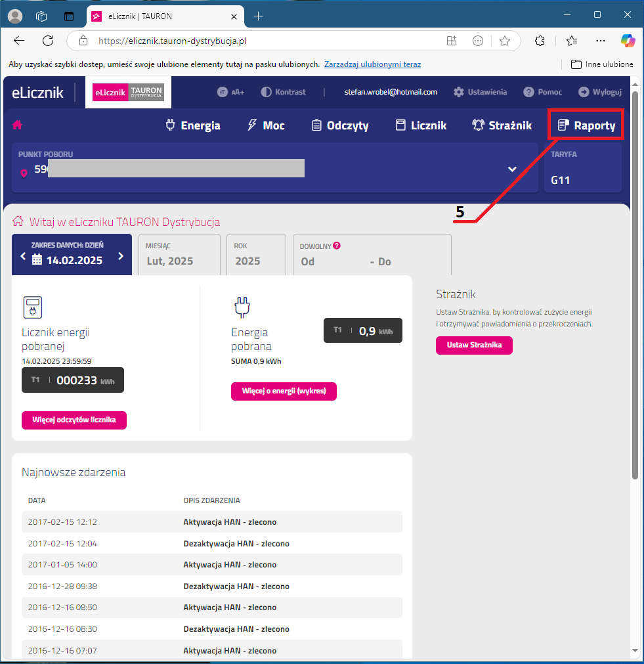Add page to favorites star
The width and height of the screenshot is (644, 664).
(x=504, y=41)
